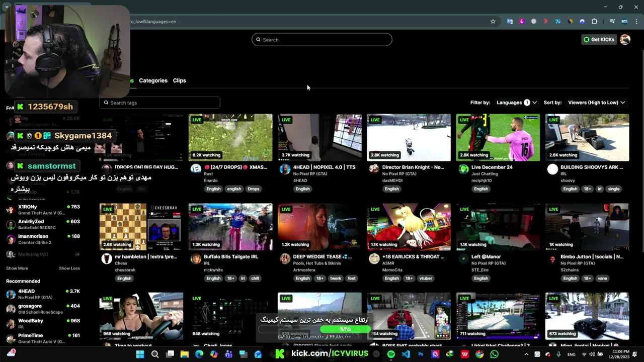
Task: Open Visual Studio Code from the taskbar
Action: point(406,354)
